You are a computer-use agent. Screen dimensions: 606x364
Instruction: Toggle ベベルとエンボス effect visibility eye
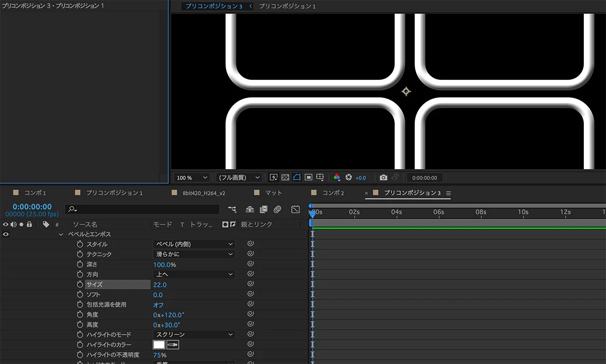pyautogui.click(x=6, y=234)
